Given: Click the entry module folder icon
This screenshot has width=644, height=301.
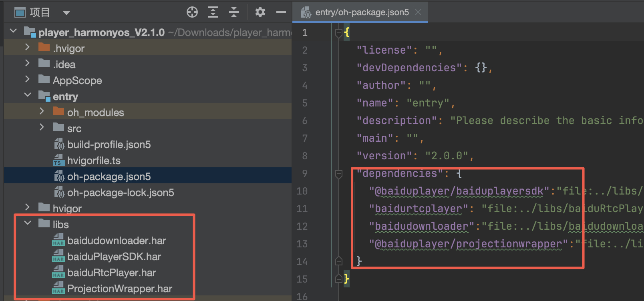Looking at the screenshot, I should (44, 96).
